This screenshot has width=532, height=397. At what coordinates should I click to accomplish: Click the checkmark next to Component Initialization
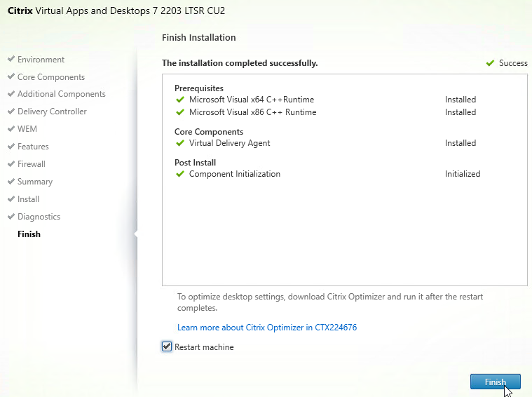point(180,174)
